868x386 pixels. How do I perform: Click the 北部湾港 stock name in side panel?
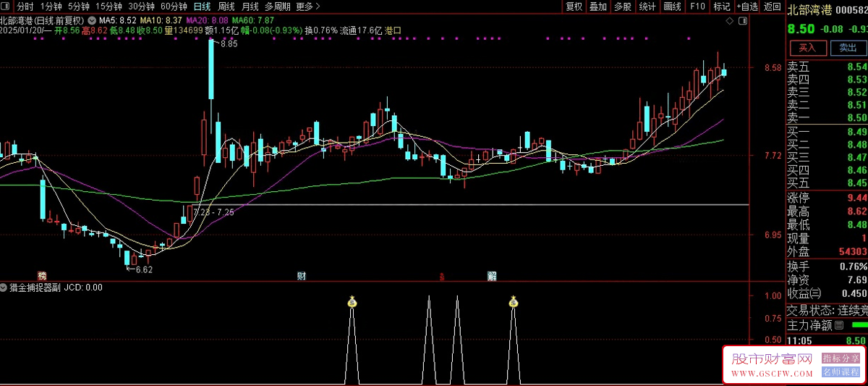(x=809, y=9)
